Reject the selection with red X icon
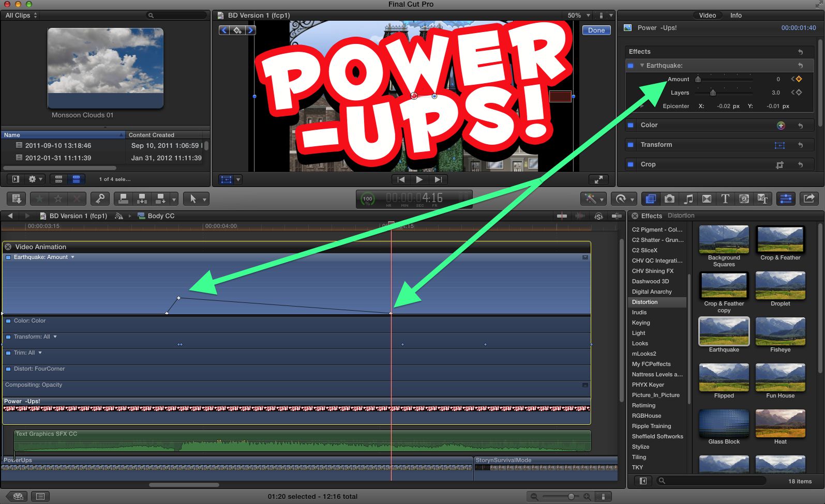The height and width of the screenshot is (504, 825). (x=77, y=199)
